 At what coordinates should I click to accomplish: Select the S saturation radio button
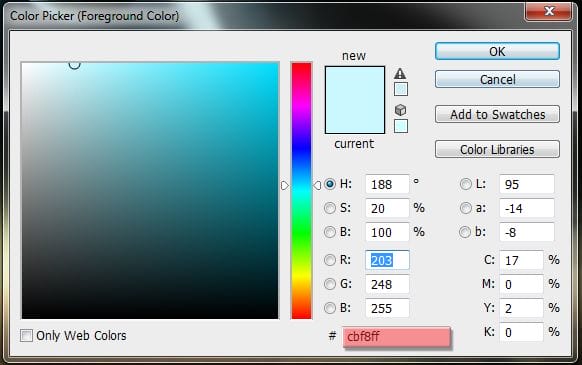coord(330,208)
